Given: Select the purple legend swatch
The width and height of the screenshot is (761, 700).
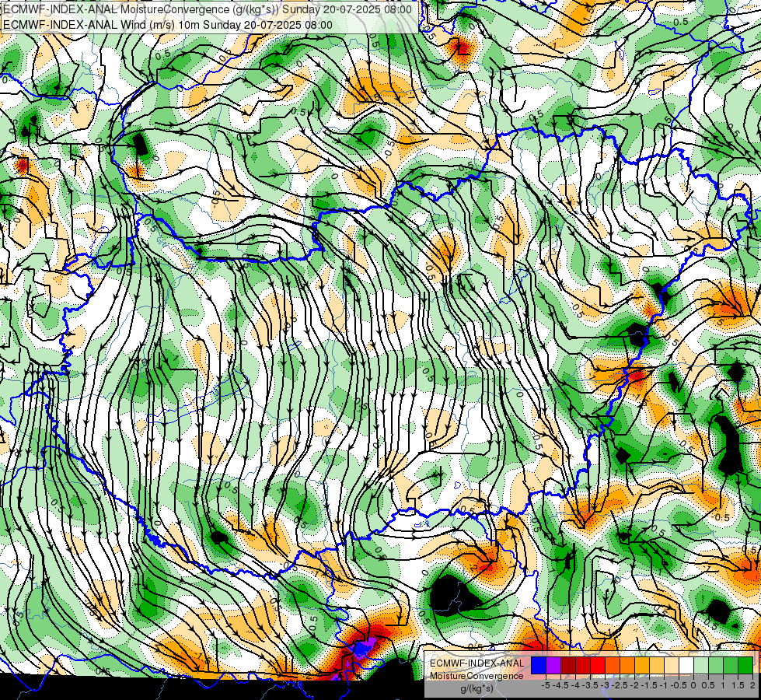Looking at the screenshot, I should [x=553, y=666].
